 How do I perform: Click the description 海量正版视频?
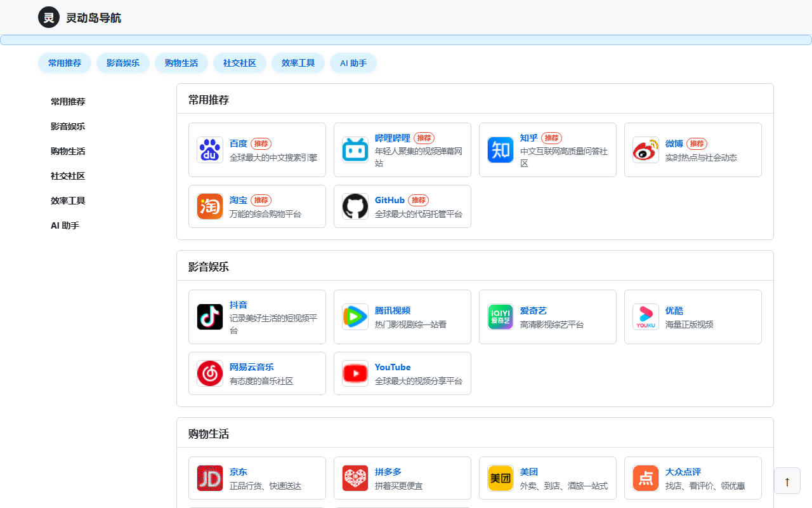coord(690,324)
